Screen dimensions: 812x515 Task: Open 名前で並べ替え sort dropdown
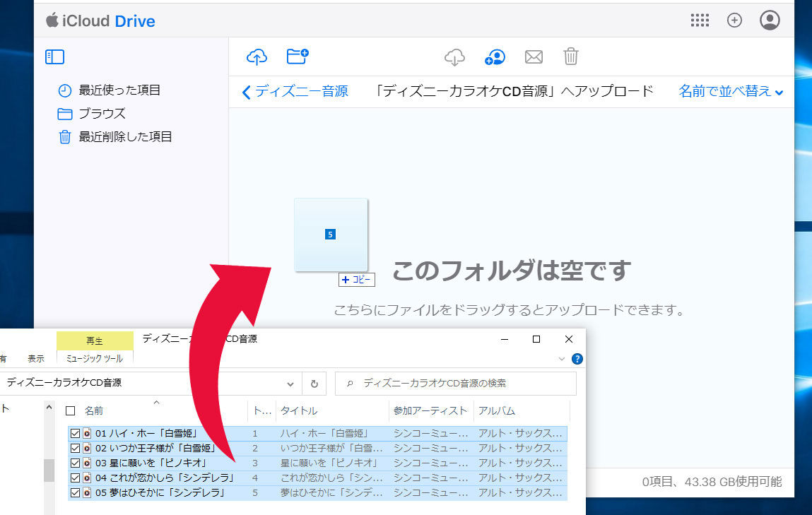731,92
